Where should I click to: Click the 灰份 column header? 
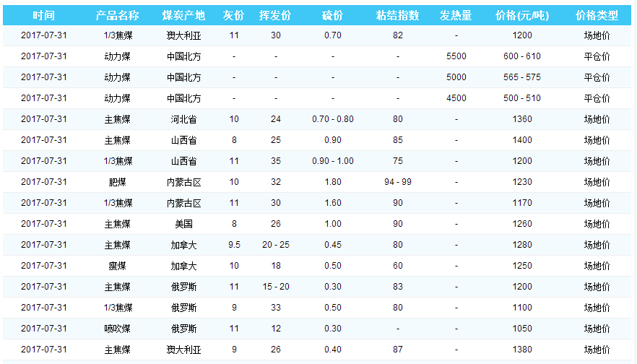233,15
